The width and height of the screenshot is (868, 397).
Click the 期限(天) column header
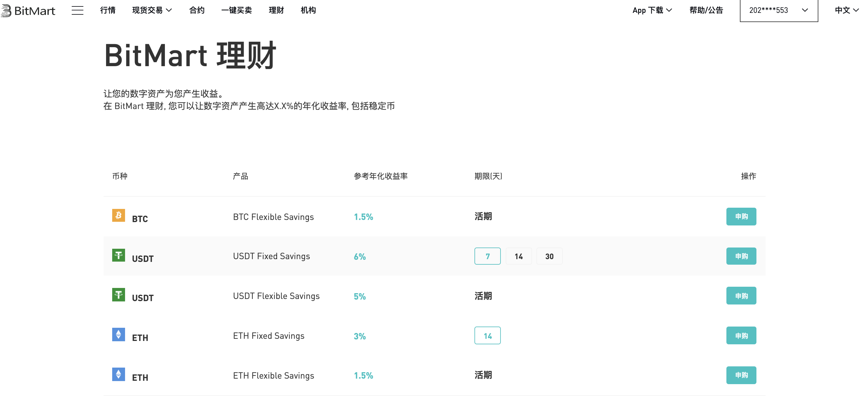click(488, 176)
